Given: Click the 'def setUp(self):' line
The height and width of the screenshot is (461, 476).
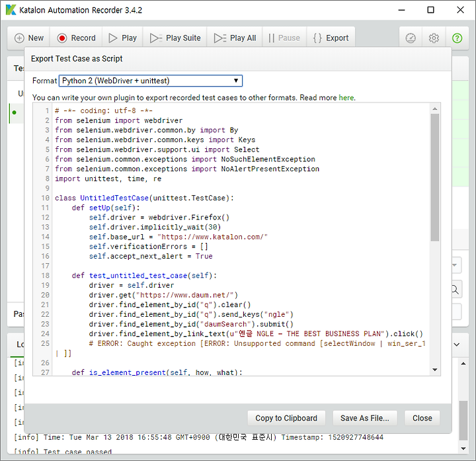Looking at the screenshot, I should (106, 208).
